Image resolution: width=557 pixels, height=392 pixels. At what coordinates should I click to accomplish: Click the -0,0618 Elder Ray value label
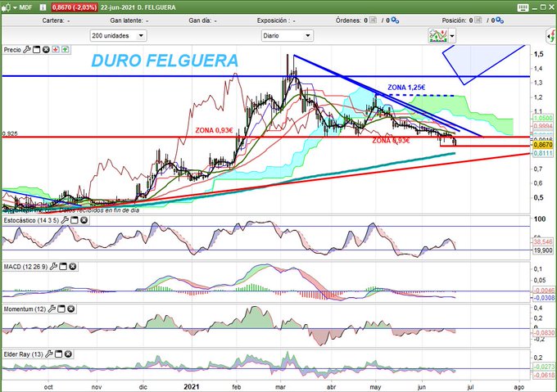544,375
